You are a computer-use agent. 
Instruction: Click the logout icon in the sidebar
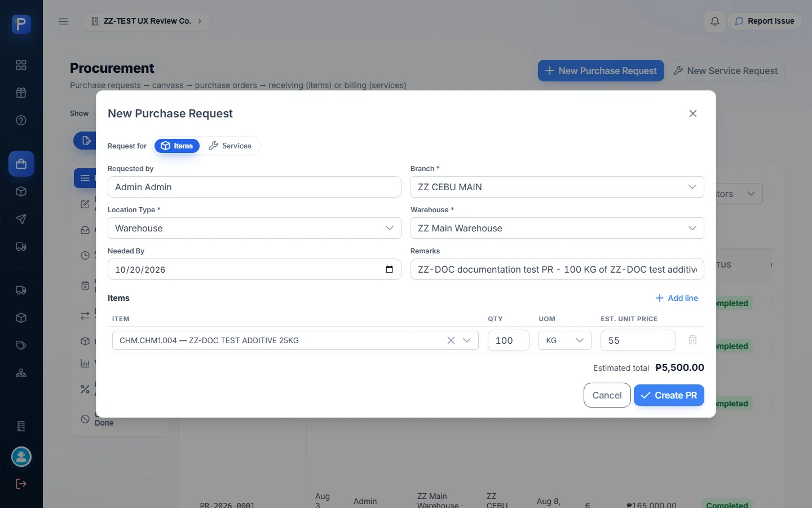point(21,484)
